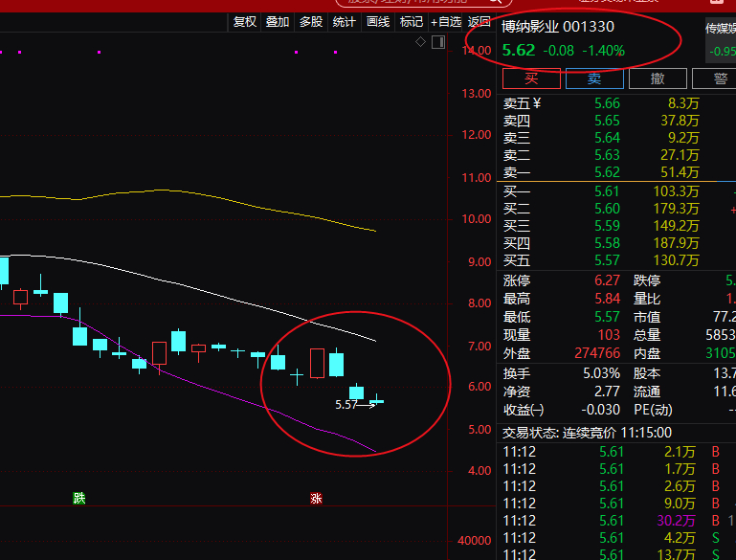Image resolution: width=736 pixels, height=560 pixels.
Task: Click the 14.00 price axis label
Action: coord(477,51)
